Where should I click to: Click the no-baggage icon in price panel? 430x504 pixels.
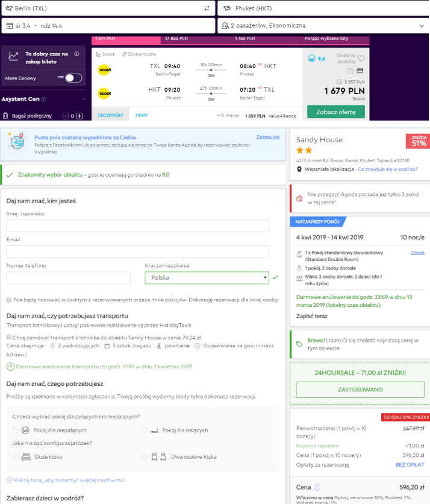351,71
